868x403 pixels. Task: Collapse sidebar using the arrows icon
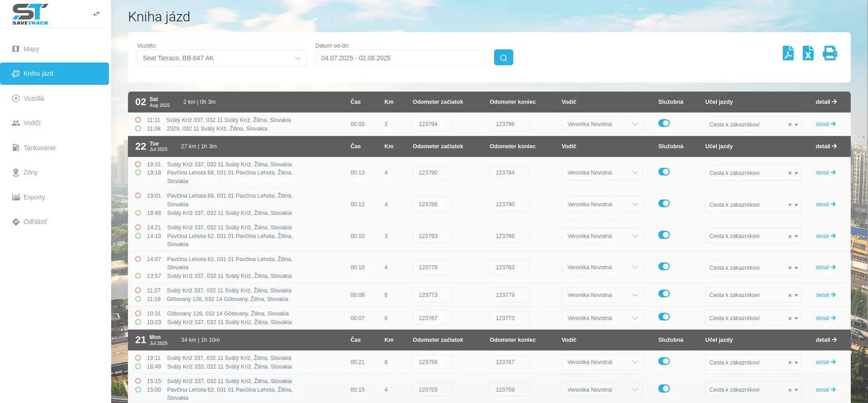(96, 14)
